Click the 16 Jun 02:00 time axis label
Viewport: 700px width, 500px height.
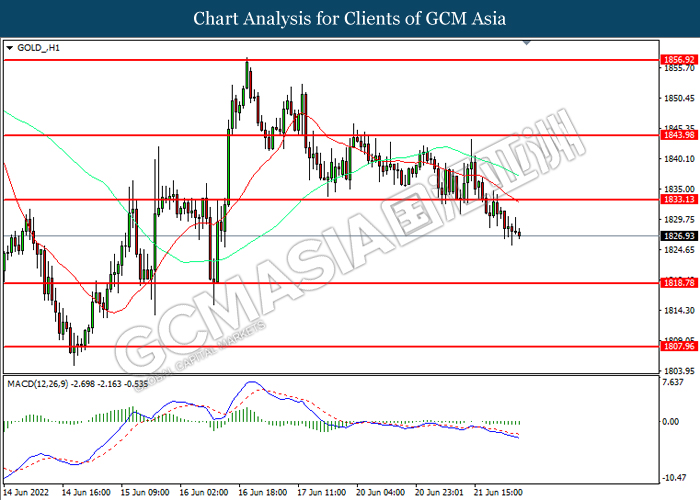coord(204,492)
